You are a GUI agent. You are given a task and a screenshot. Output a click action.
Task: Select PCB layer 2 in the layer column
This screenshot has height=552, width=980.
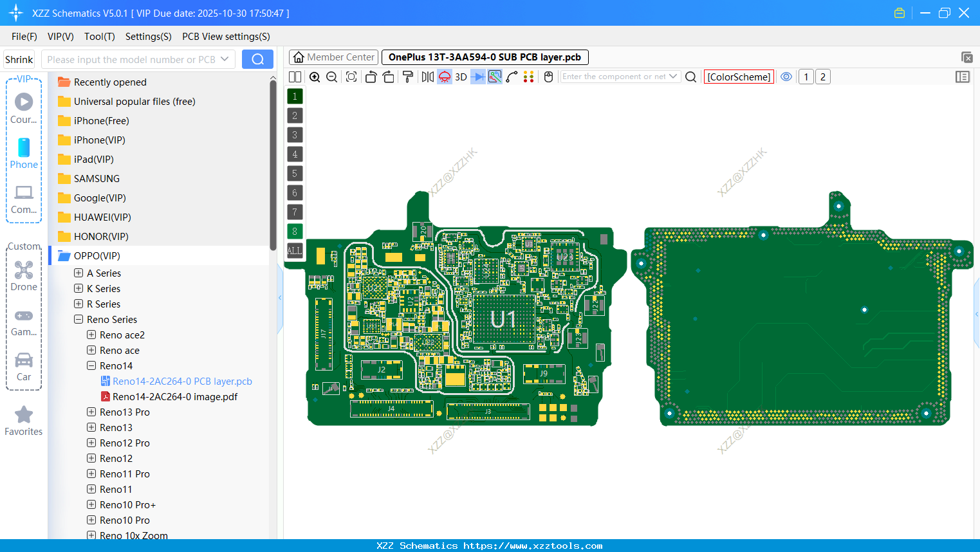[295, 116]
